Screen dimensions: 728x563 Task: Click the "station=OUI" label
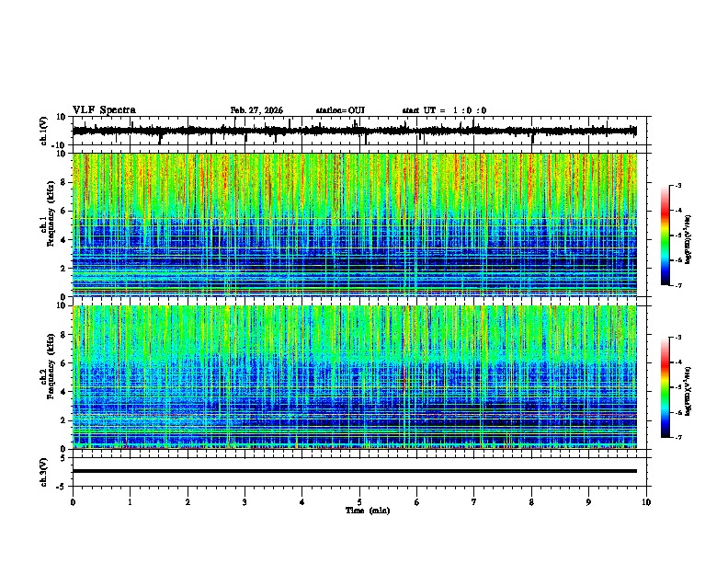[x=340, y=110]
